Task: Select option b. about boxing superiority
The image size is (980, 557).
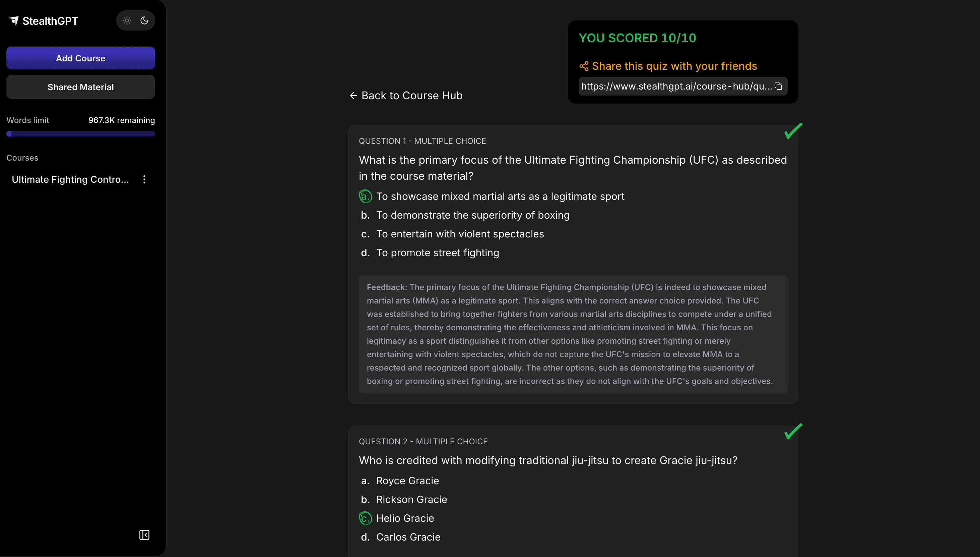Action: tap(473, 215)
